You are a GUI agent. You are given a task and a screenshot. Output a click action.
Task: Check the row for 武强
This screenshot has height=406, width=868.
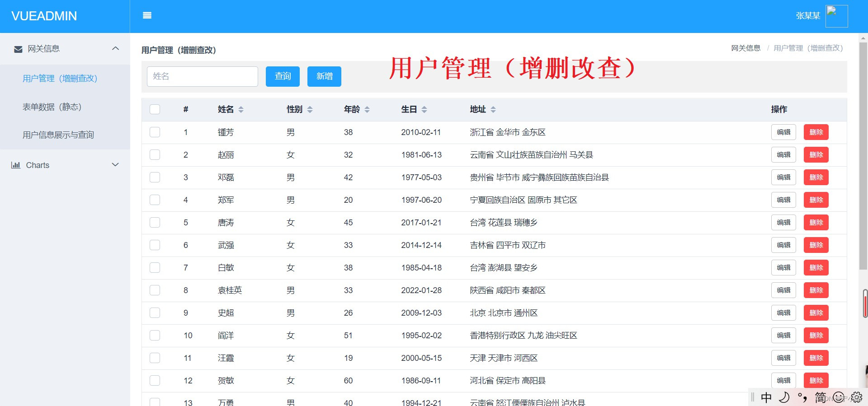(155, 245)
